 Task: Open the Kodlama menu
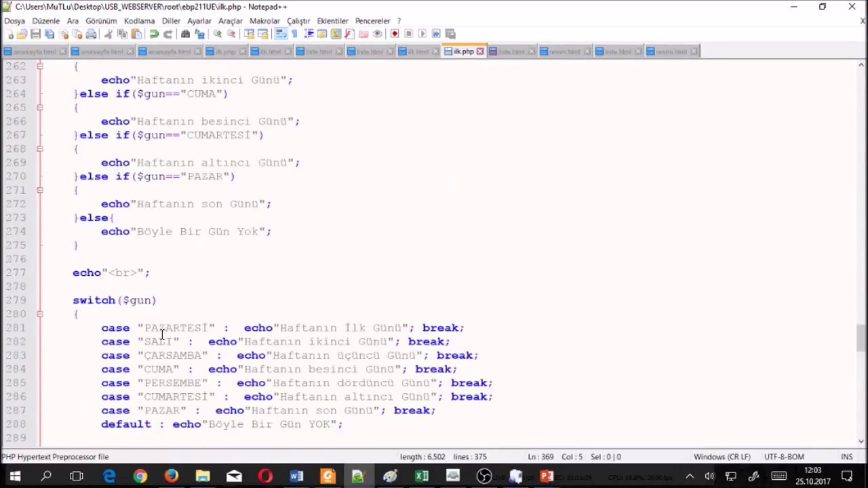pos(139,21)
